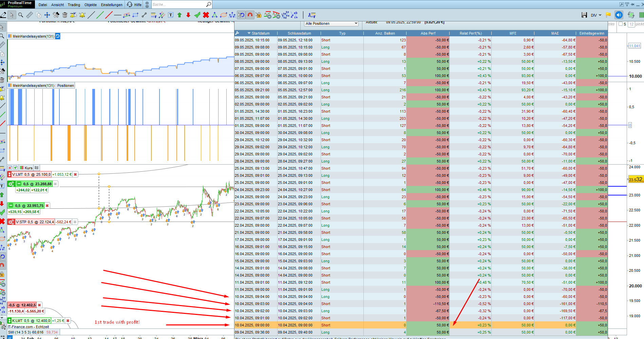644x339 pixels.
Task: Open the snap/settings box icon at top right
Action: (621, 4)
